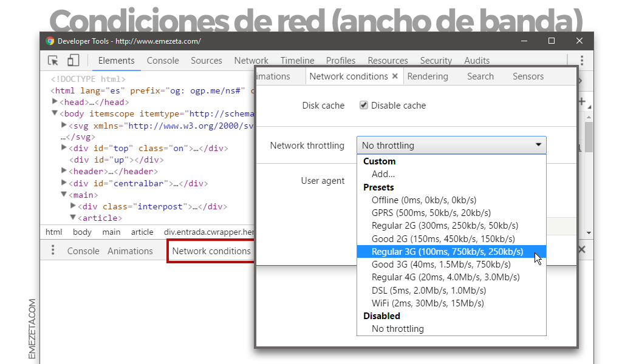Viewport: 622px width, 364px height.
Task: Select the Rendering drawer tab
Action: point(428,76)
